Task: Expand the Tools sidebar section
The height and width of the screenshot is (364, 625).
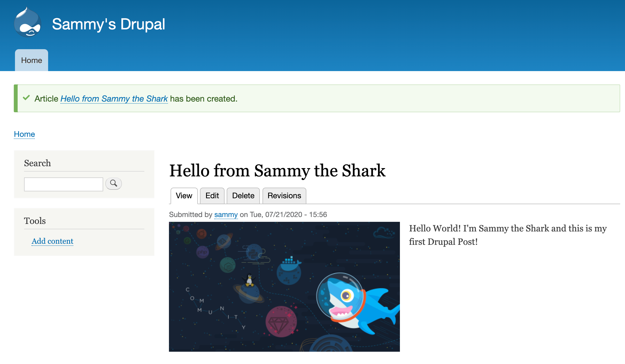Action: 35,221
